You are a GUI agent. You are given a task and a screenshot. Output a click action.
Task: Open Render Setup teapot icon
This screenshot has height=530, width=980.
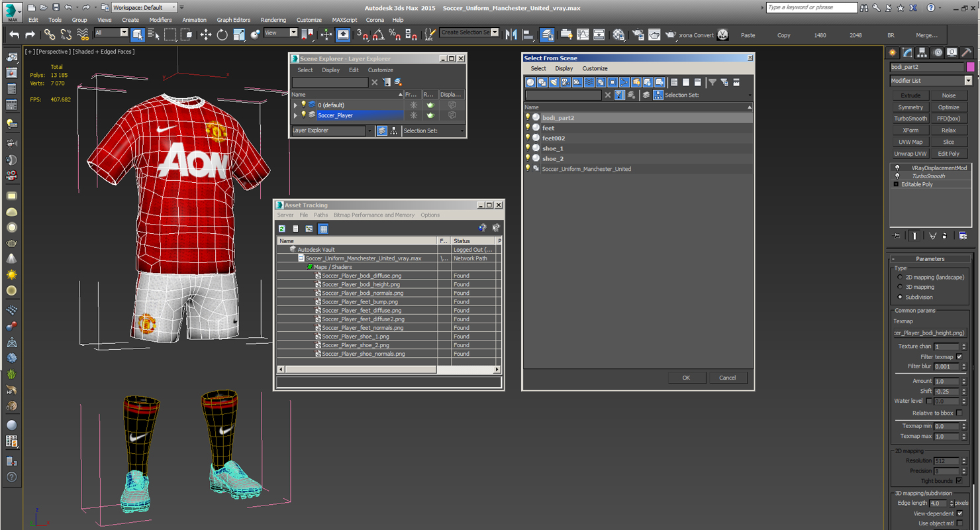point(638,34)
